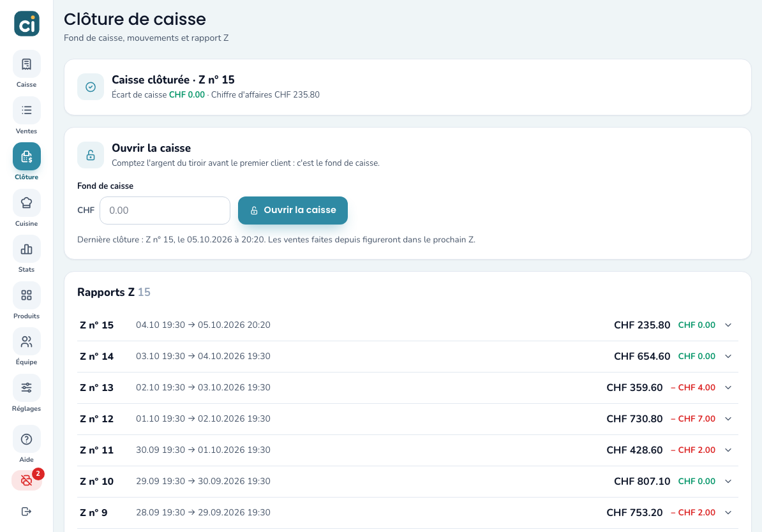Open the Caisse register icon
Image resolution: width=762 pixels, height=532 pixels.
27,64
